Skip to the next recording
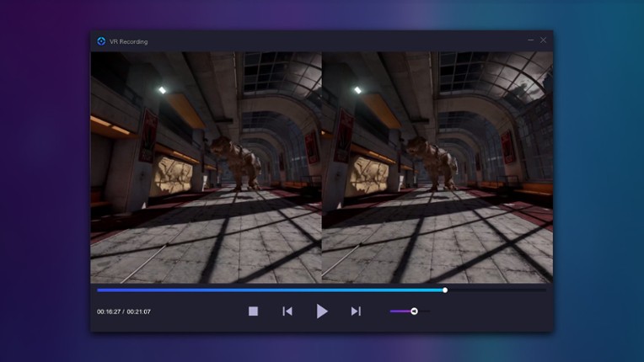The height and width of the screenshot is (362, 644). coord(356,311)
